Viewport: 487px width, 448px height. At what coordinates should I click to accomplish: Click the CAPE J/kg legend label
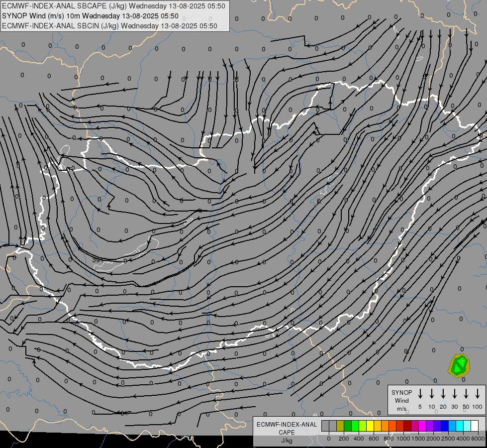(287, 433)
